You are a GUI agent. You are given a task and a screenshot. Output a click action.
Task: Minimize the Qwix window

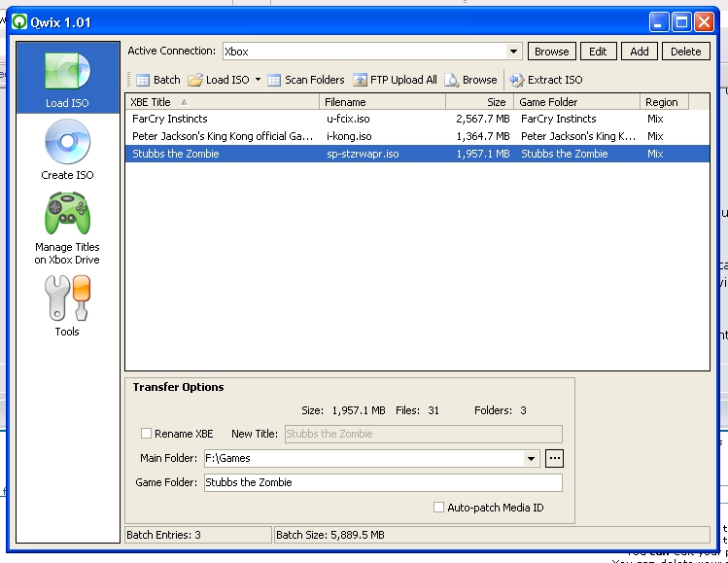tap(658, 21)
